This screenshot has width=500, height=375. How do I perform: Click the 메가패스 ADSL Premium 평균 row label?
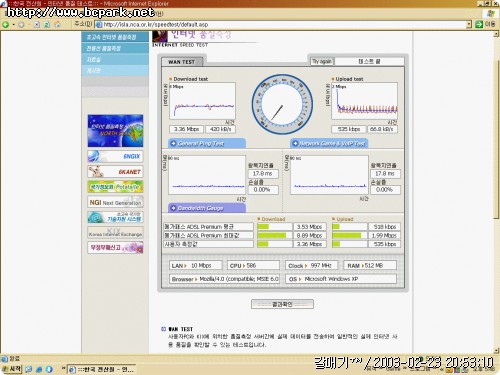(x=208, y=227)
